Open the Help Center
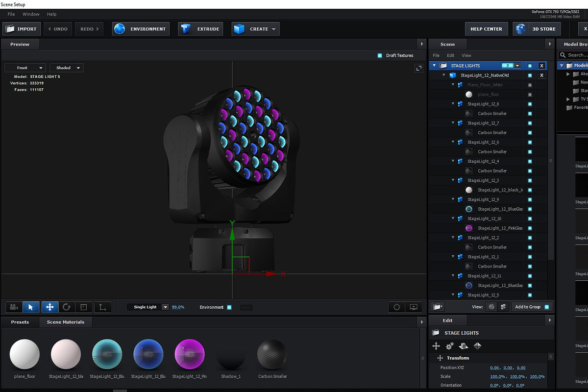The width and height of the screenshot is (588, 392). tap(486, 29)
